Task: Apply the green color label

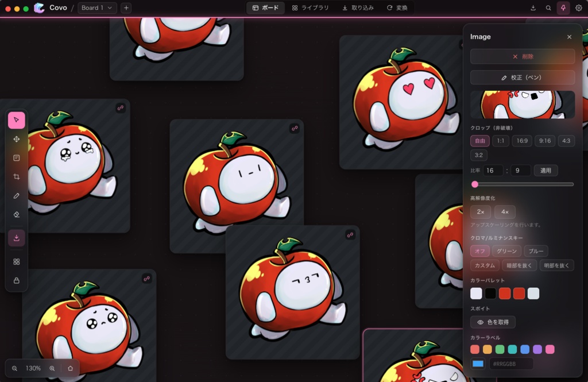Action: point(500,349)
